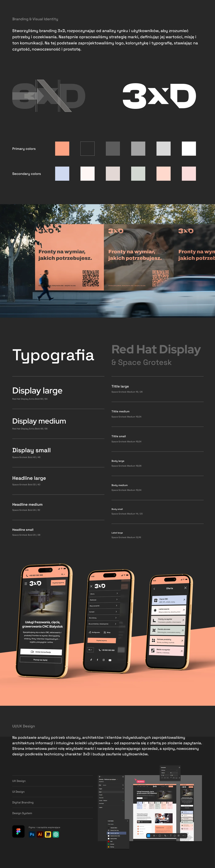Select the blue Move tool in Figma toolbar
This screenshot has height=868, width=215.
pos(149,836)
